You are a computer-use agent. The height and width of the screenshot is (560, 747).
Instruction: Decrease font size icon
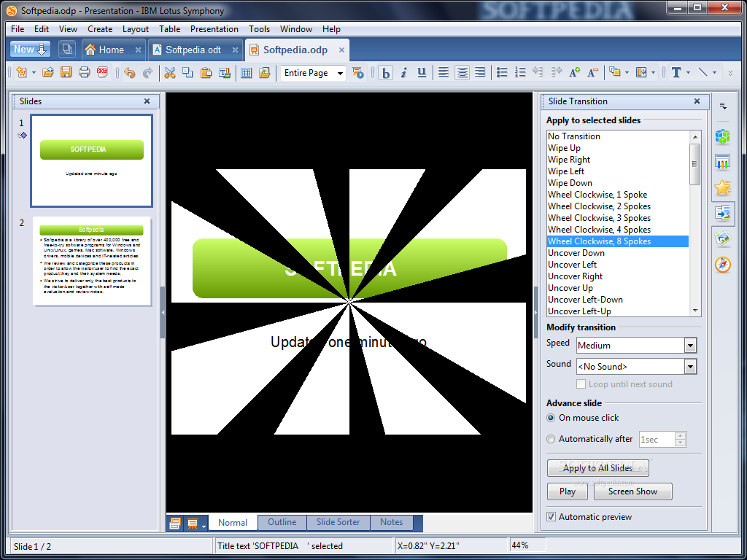tap(592, 72)
